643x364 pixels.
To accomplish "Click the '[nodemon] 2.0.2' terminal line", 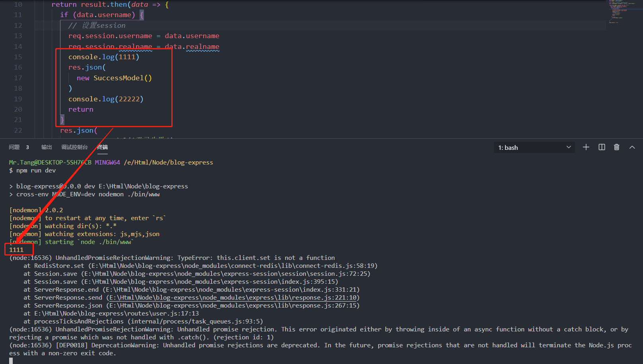I will pyautogui.click(x=36, y=210).
